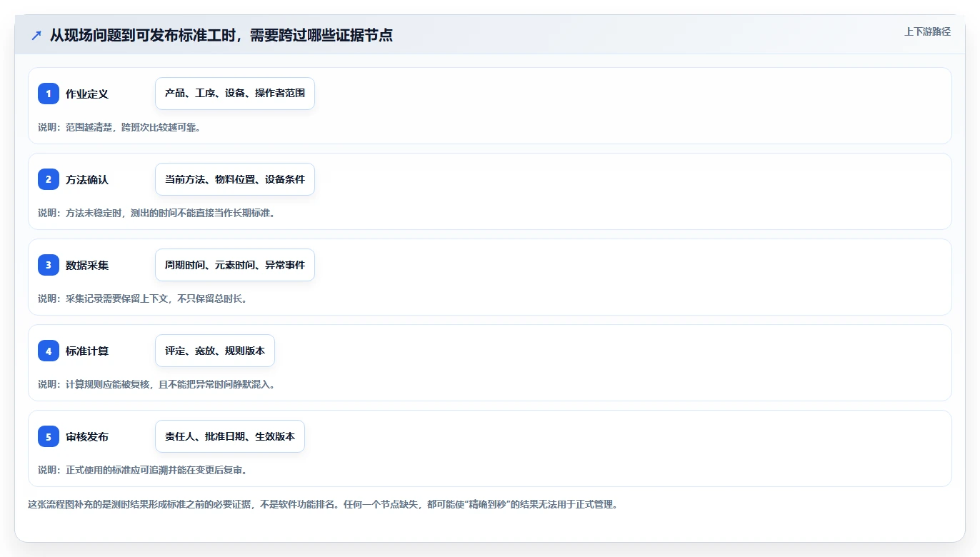Image resolution: width=980 pixels, height=557 pixels.
Task: Click the step 2 number badge
Action: (49, 179)
